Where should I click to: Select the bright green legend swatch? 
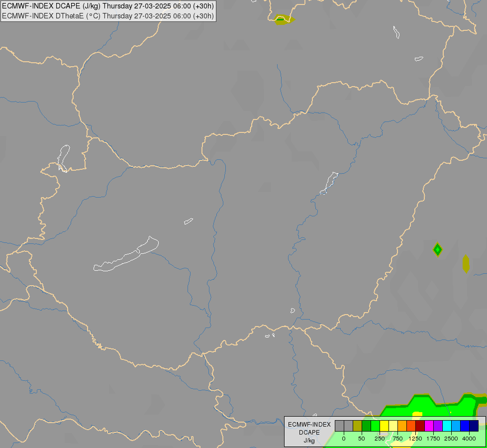(x=375, y=426)
